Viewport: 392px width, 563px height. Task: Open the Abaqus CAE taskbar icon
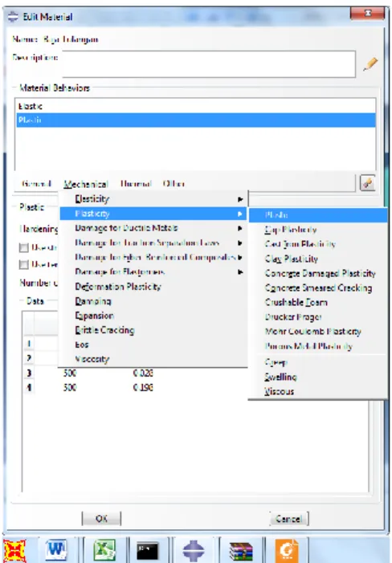194,550
